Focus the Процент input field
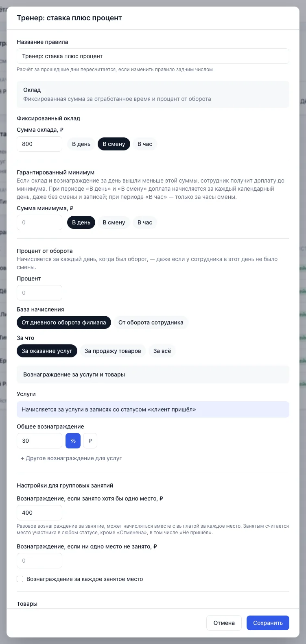The image size is (306, 644). [39, 293]
